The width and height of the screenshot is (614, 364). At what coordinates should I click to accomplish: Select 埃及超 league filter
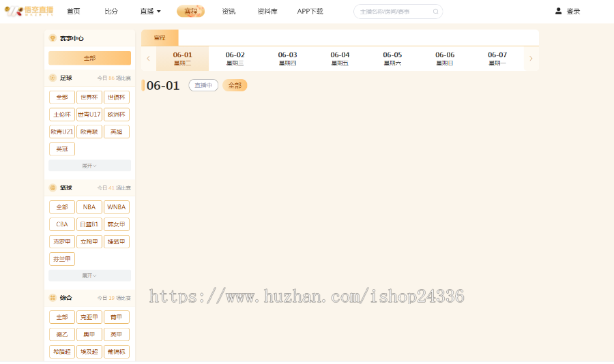pos(89,352)
